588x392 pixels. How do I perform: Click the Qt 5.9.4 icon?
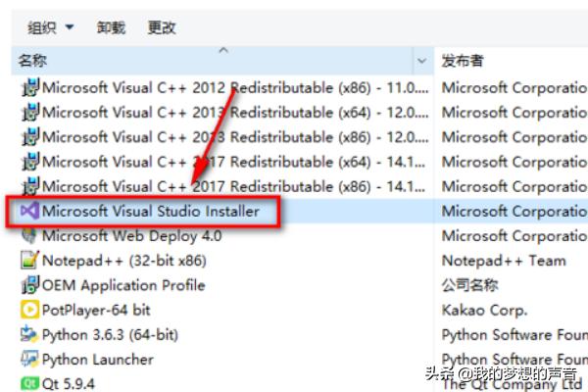coord(28,383)
